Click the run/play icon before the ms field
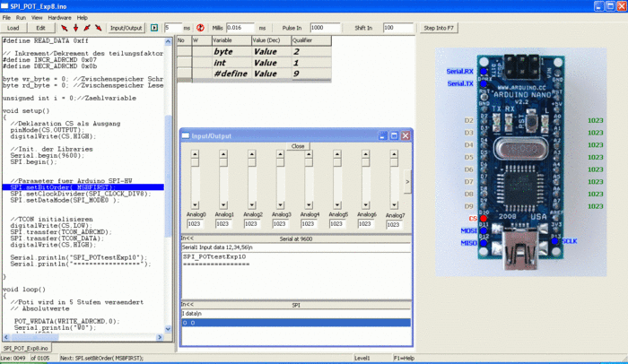 [154, 28]
